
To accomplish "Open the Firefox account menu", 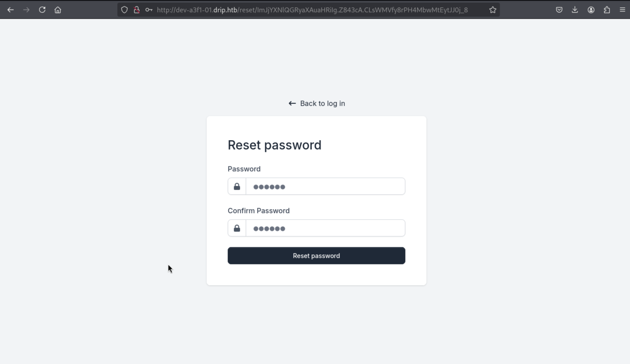I will coord(591,10).
